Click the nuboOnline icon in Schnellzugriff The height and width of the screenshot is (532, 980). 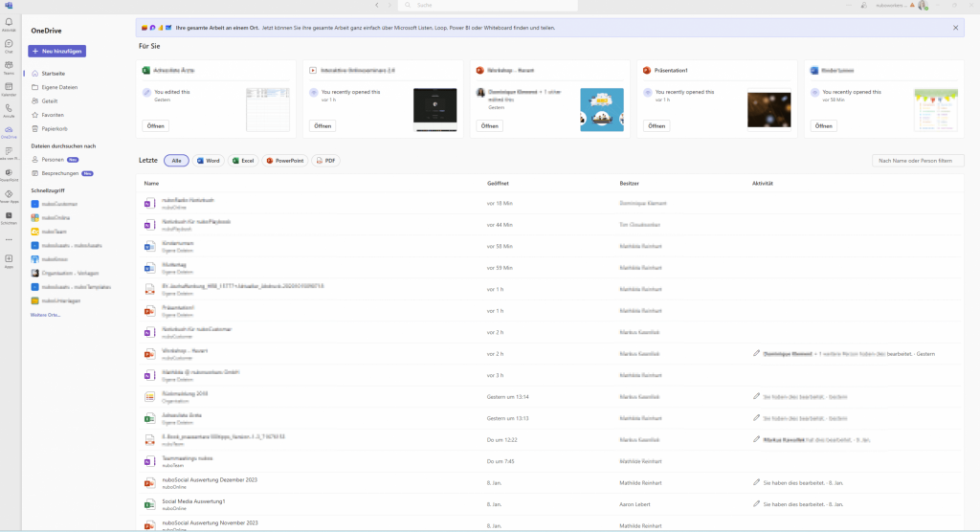pos(35,217)
